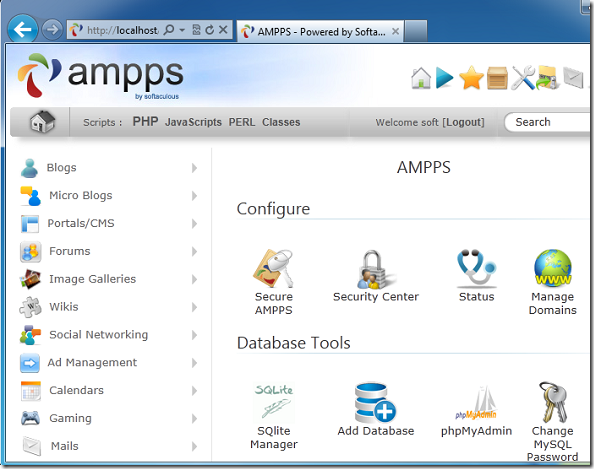
Task: Click the Image Galleries category icon
Action: [x=30, y=279]
